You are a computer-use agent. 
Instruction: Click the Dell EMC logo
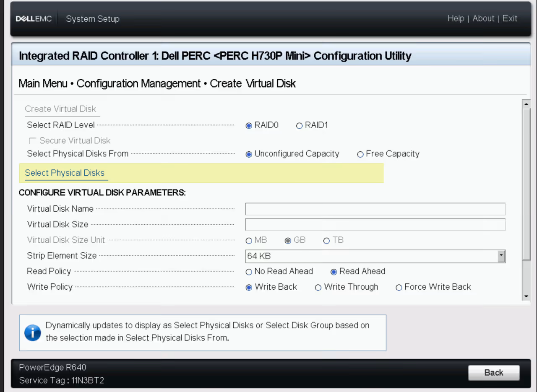coord(34,19)
